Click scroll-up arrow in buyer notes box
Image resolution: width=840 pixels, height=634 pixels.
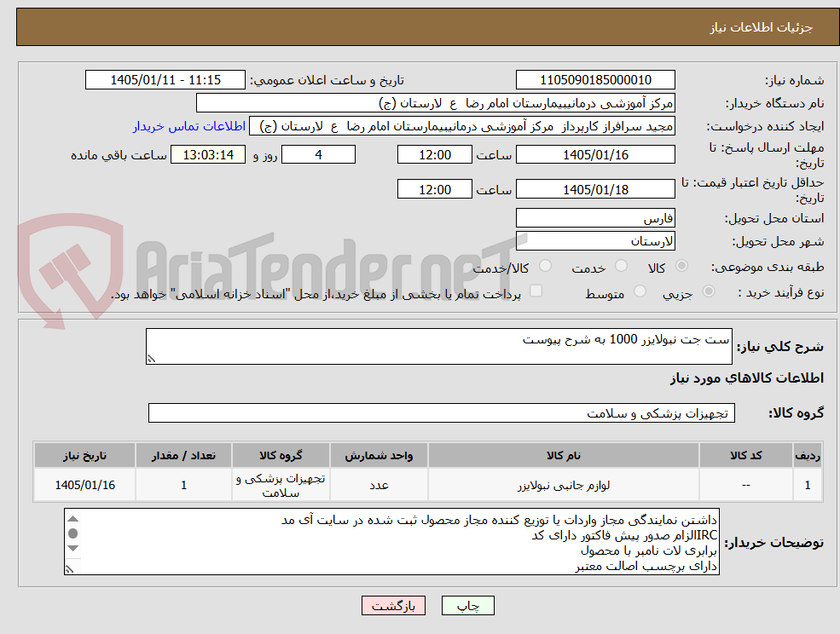(x=73, y=519)
